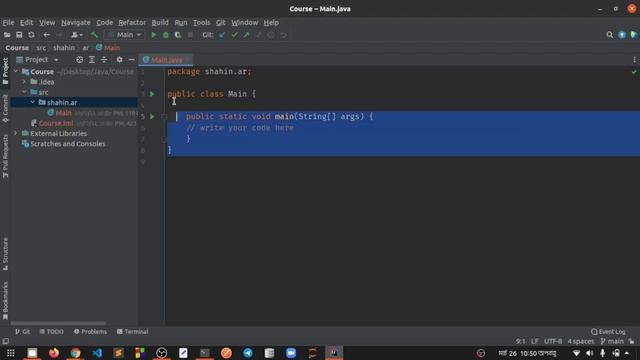Start debugging with the bug icon
Screen dimensions: 640x360
166,35
